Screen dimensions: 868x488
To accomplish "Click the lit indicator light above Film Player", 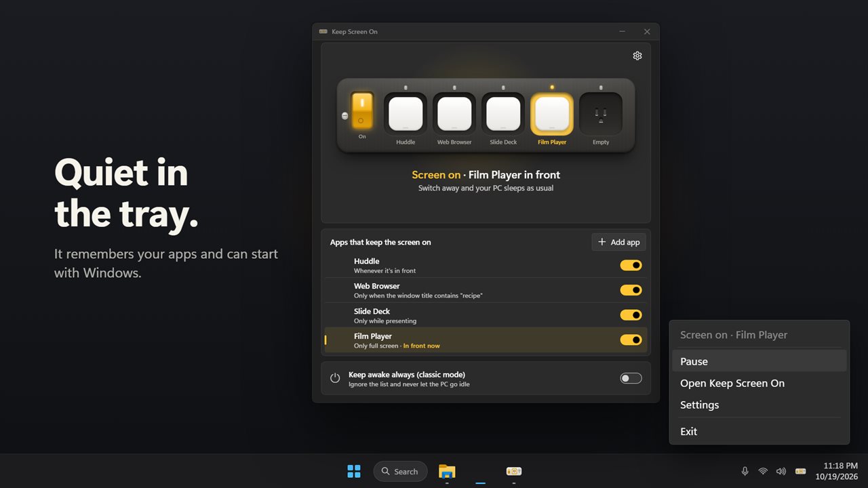I will pos(552,87).
